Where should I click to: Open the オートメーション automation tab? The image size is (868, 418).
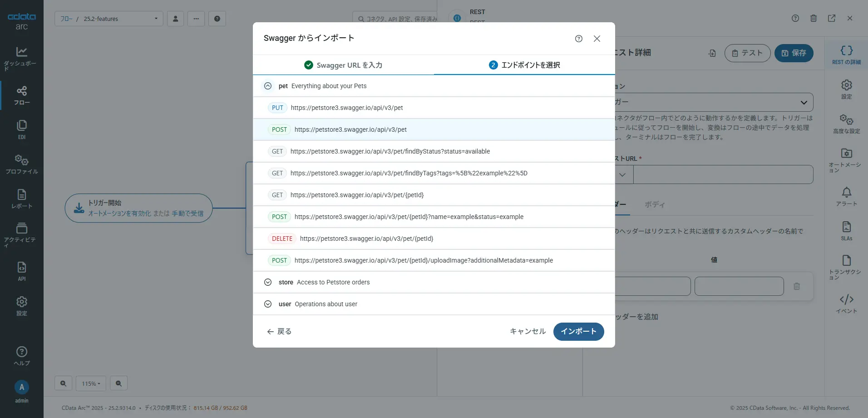pos(847,160)
